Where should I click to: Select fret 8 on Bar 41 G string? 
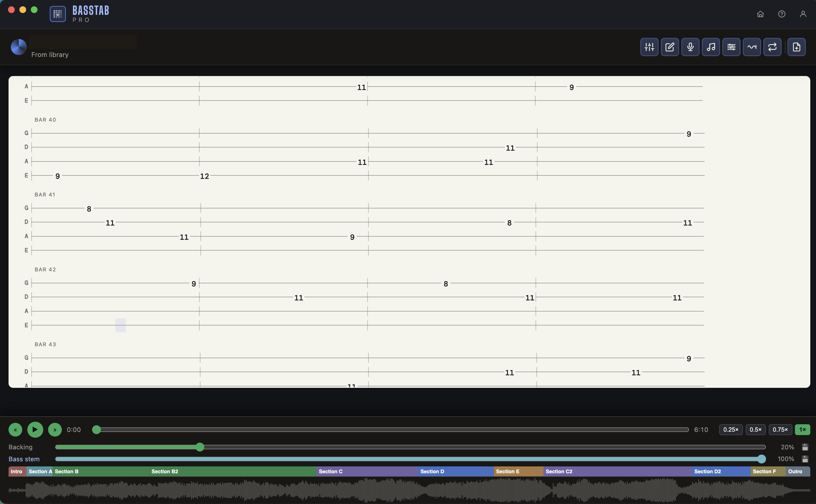click(x=89, y=209)
